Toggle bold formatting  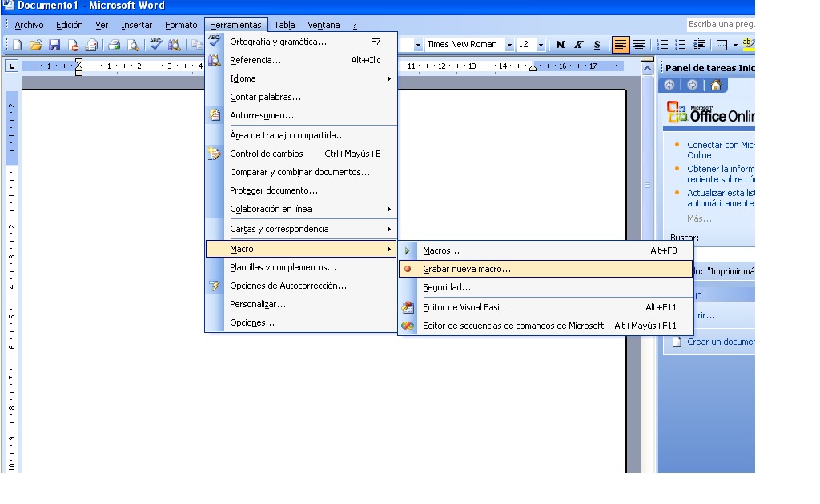559,44
